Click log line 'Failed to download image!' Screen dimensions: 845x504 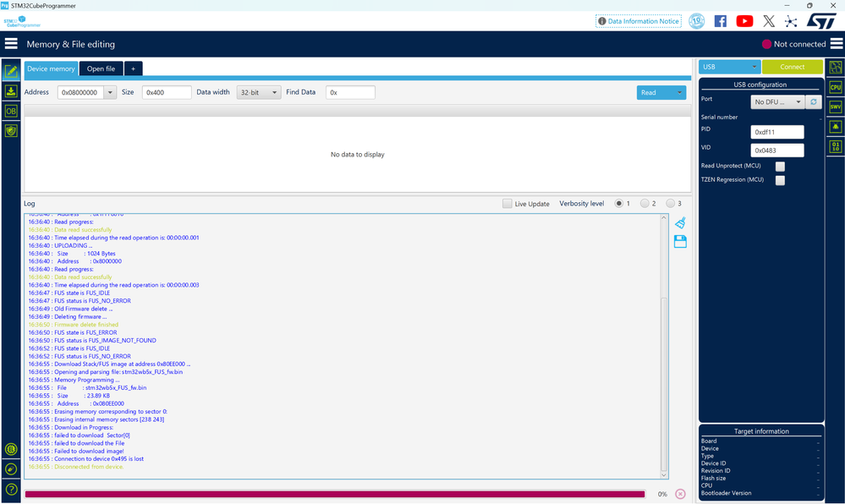[x=89, y=452]
